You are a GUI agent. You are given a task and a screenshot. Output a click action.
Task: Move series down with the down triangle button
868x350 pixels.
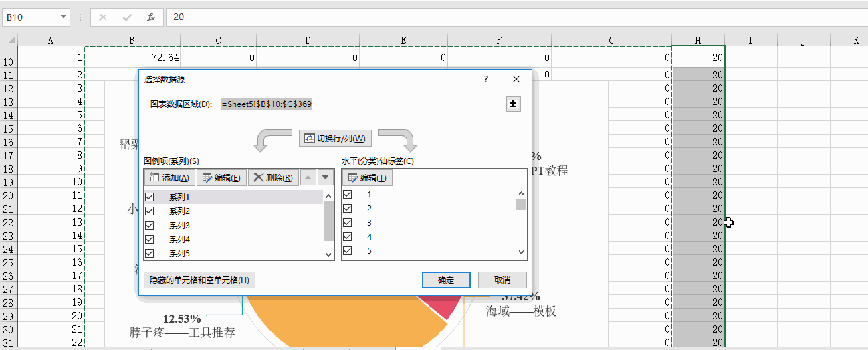pos(326,177)
